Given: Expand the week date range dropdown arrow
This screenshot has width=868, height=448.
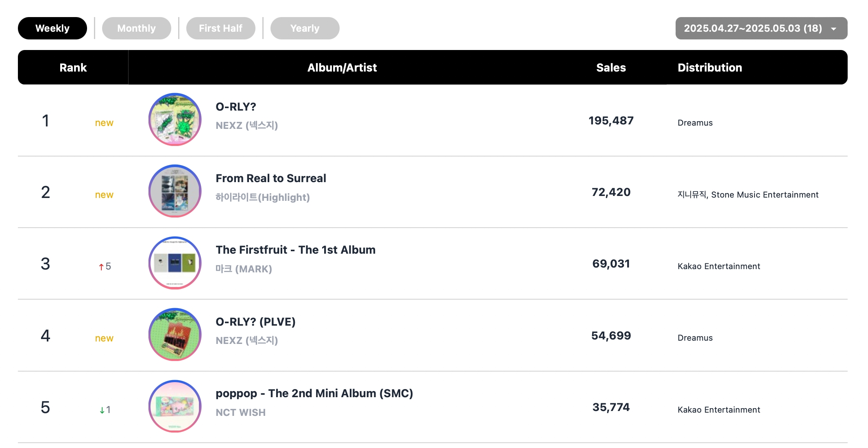Looking at the screenshot, I should (833, 29).
